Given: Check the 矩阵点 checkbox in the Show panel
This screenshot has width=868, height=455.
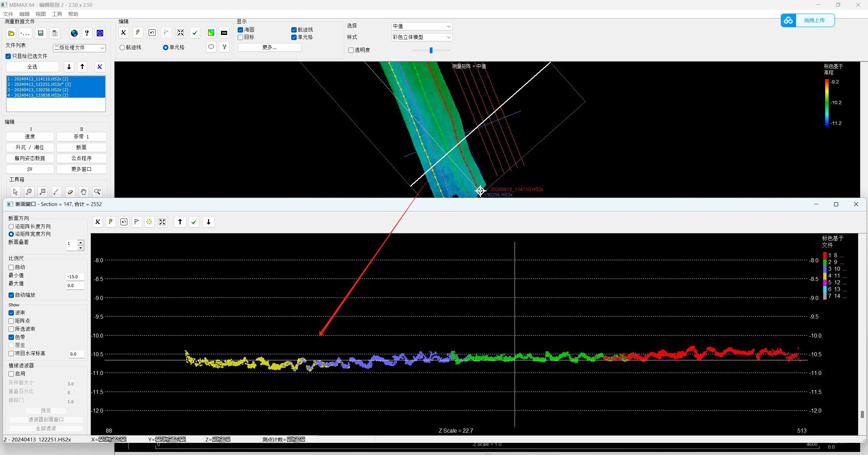Looking at the screenshot, I should [x=11, y=321].
